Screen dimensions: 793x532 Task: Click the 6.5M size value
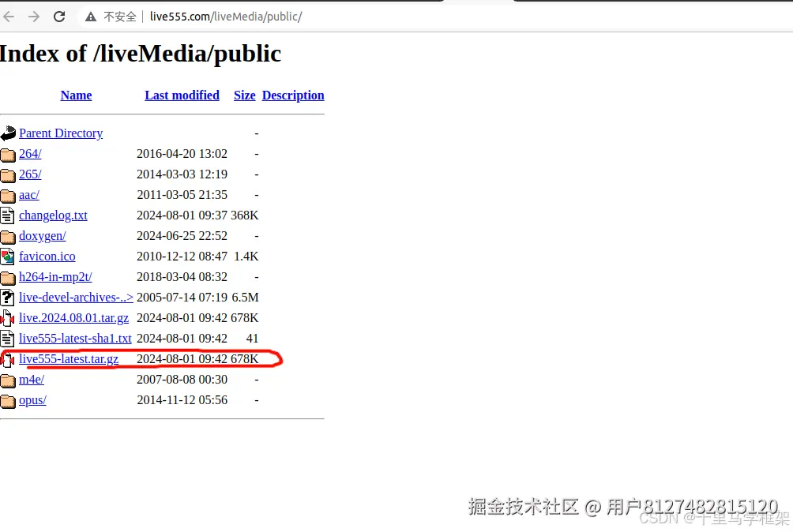(245, 298)
